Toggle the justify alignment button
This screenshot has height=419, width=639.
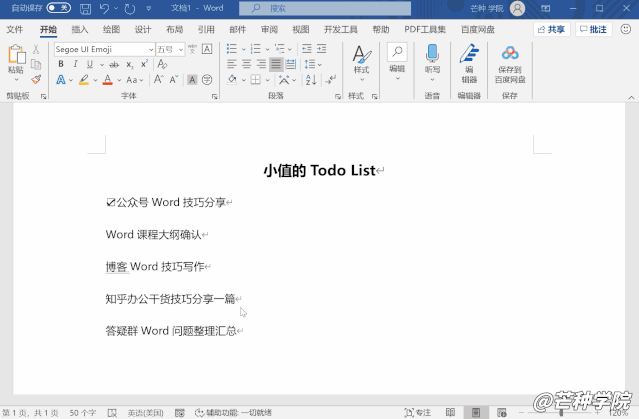(x=274, y=64)
